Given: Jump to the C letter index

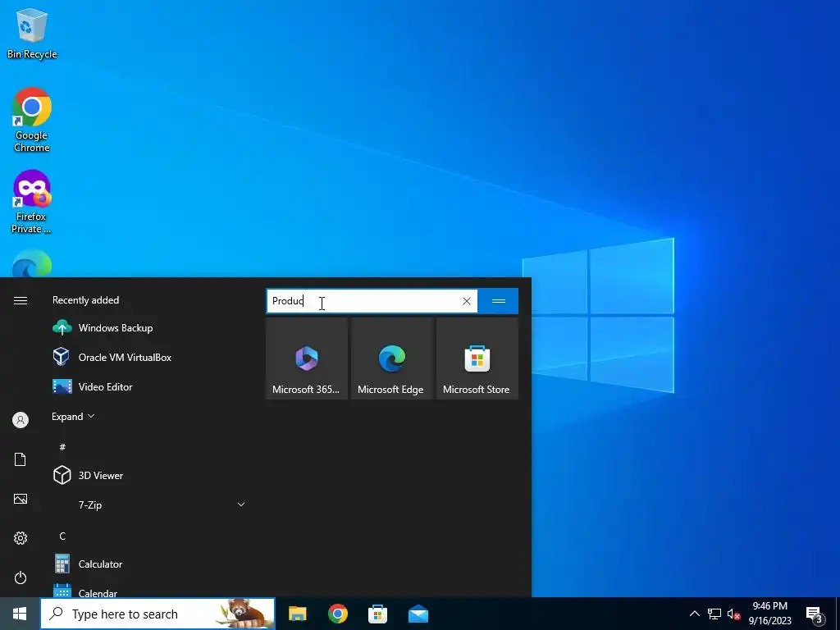Looking at the screenshot, I should coord(62,536).
